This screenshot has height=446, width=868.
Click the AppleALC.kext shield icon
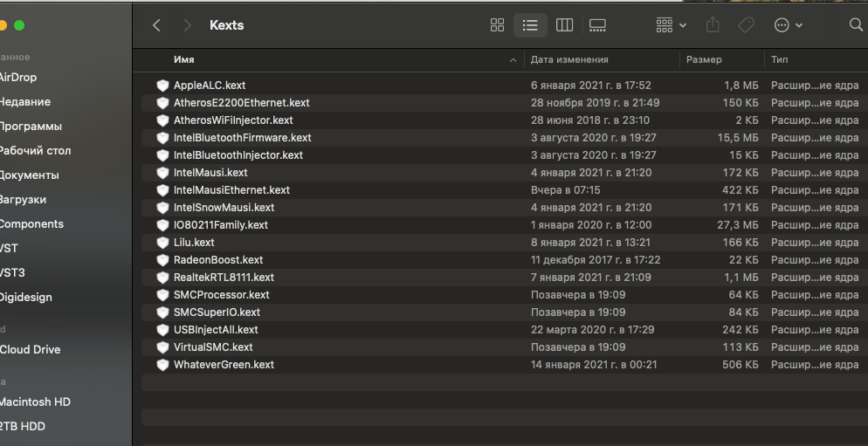162,86
